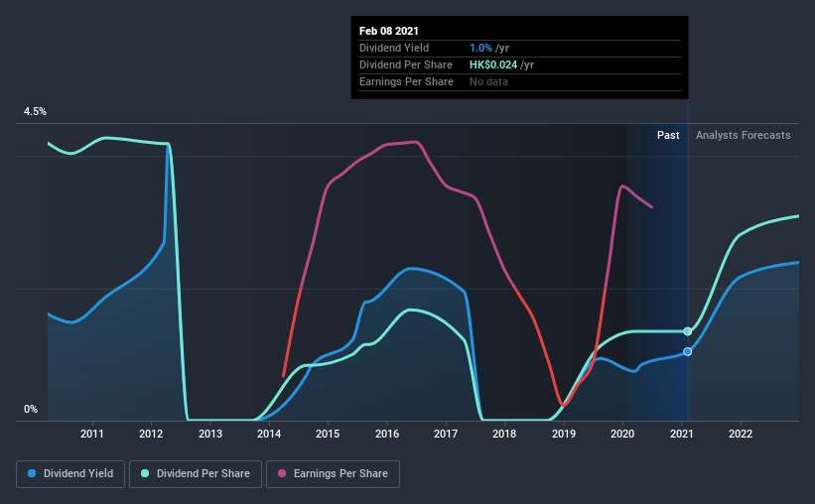Toggle the Dividend Per Share legend button
The height and width of the screenshot is (504, 815).
pos(196,474)
